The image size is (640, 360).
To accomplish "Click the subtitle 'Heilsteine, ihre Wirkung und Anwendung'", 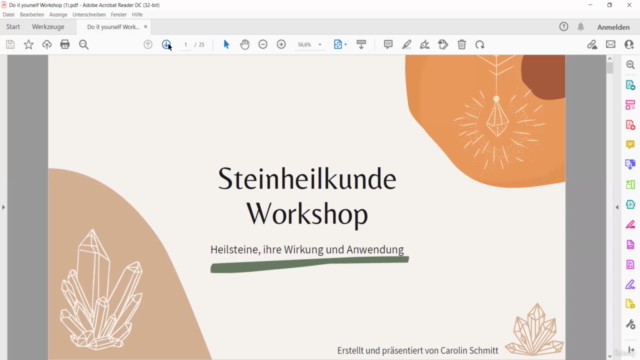I will point(307,249).
